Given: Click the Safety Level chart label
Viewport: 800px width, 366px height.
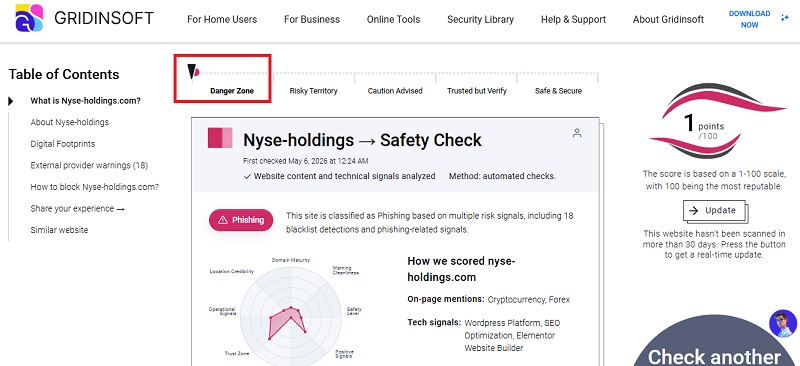Looking at the screenshot, I should (354, 311).
